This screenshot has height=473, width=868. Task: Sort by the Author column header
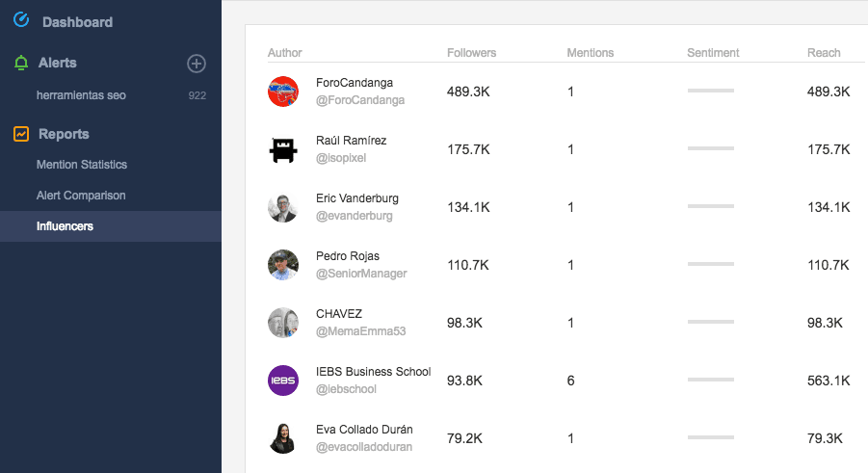(284, 53)
